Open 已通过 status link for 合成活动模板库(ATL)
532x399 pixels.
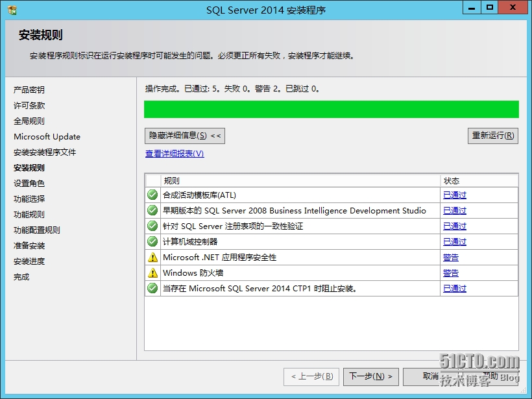pos(455,195)
